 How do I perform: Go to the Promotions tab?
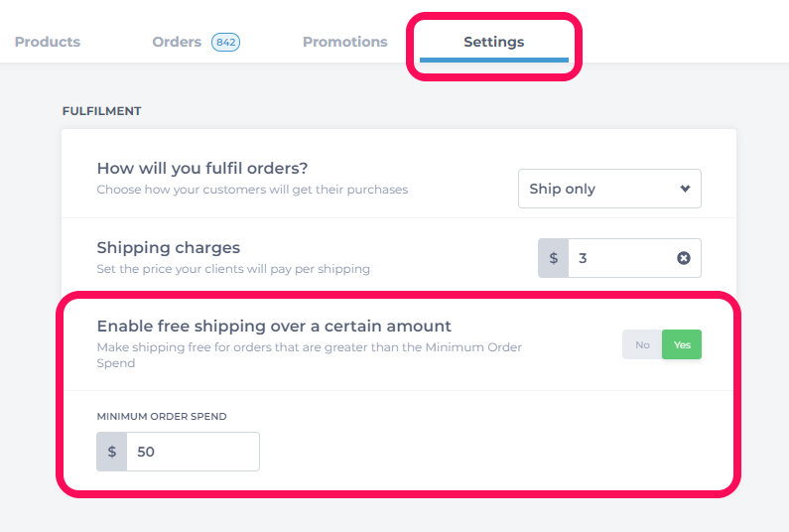point(345,42)
